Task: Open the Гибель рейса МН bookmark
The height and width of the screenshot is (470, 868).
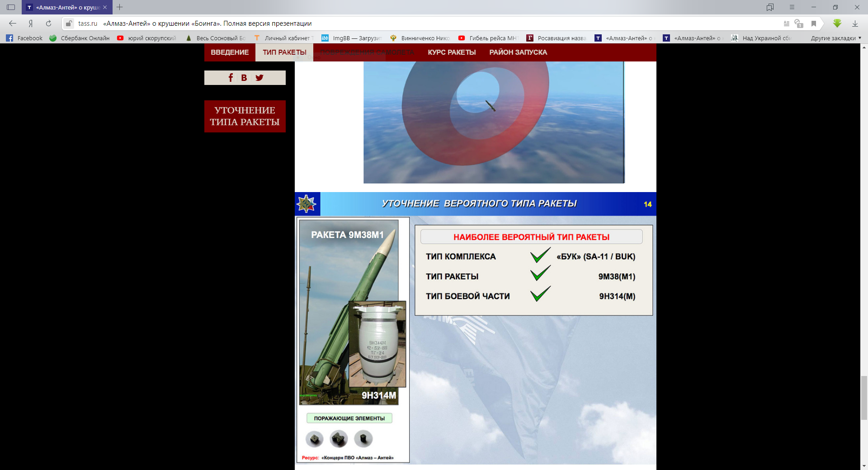Action: pos(488,38)
